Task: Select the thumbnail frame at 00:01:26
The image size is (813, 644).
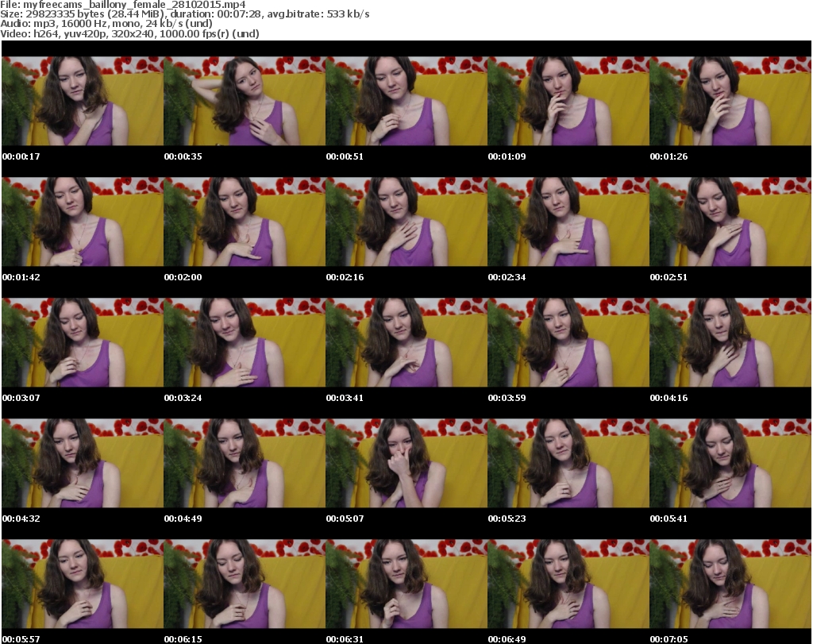Action: 730,101
